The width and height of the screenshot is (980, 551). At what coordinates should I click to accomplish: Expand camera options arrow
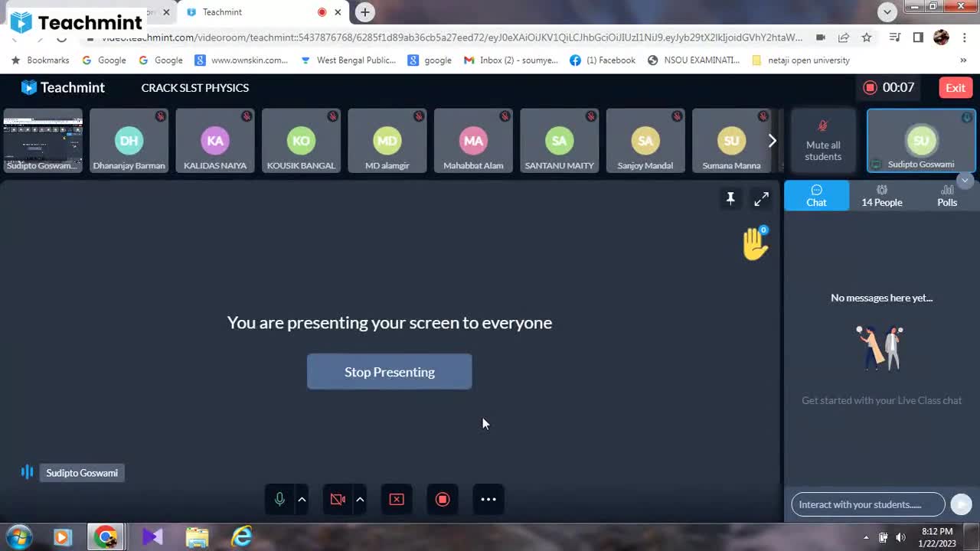coord(360,499)
